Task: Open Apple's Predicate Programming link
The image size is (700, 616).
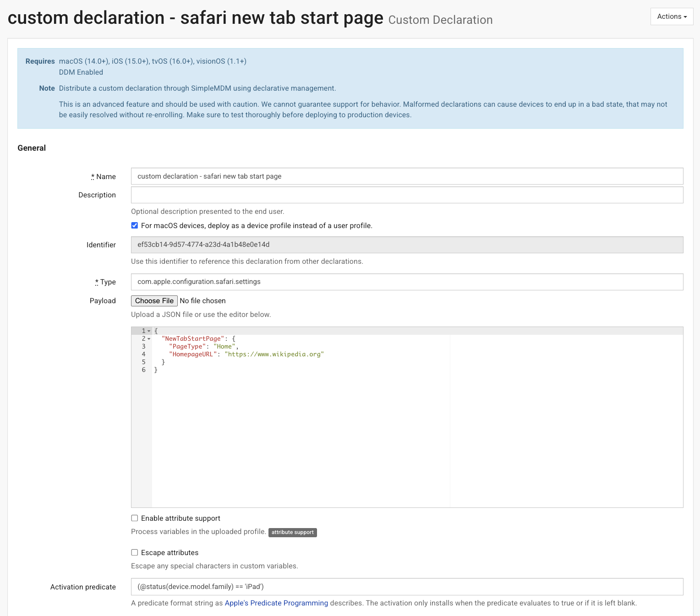Action: (x=276, y=603)
